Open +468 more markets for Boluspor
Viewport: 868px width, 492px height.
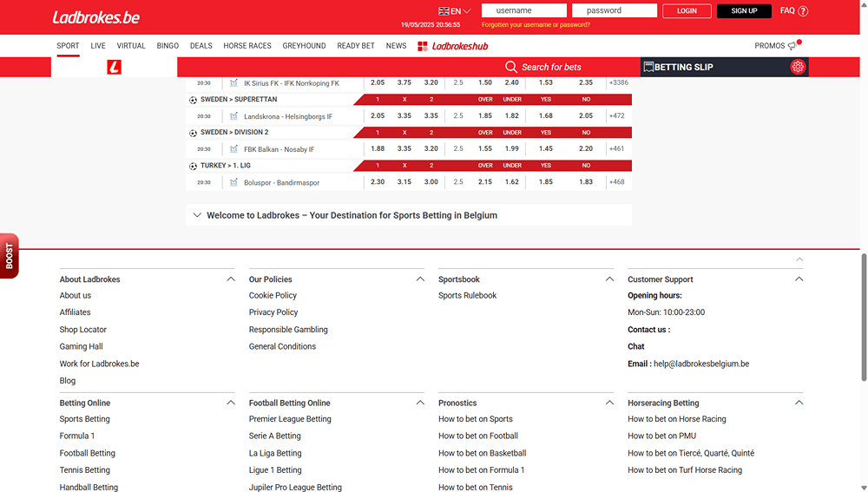click(x=616, y=181)
